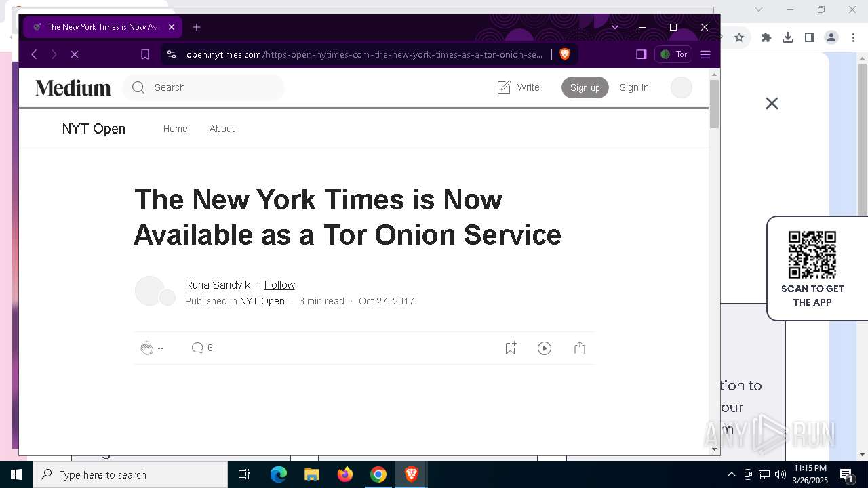Click the share icon on the article
This screenshot has height=488, width=868.
(x=580, y=348)
